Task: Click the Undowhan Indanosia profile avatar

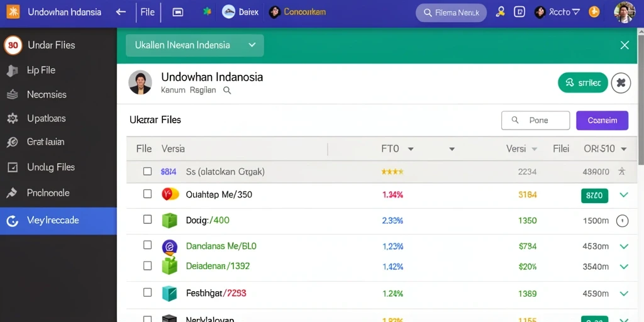Action: pos(140,82)
